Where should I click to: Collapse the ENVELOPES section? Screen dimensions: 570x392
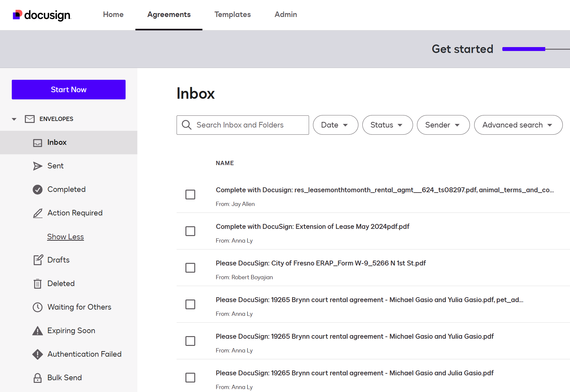(14, 119)
